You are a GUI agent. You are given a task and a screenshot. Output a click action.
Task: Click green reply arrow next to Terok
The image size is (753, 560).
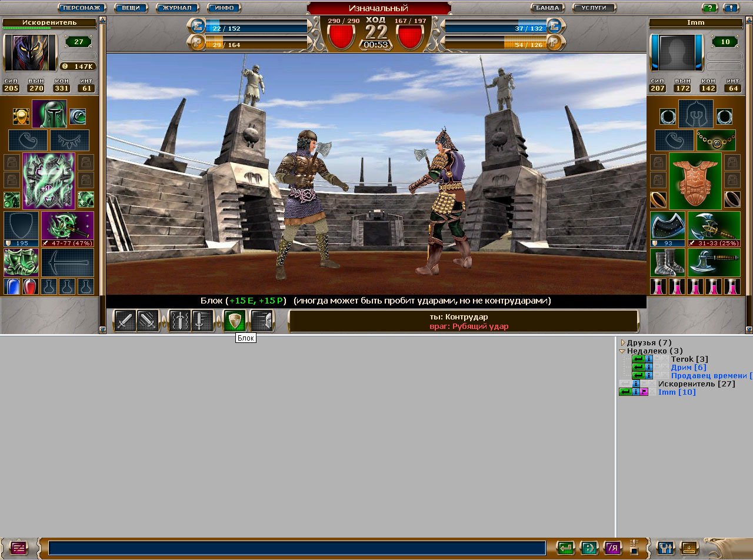(638, 359)
